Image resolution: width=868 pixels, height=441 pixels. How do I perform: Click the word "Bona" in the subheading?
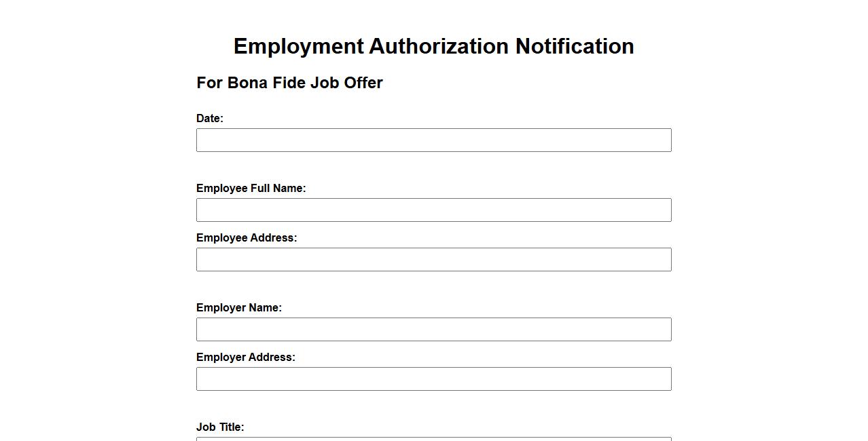click(x=247, y=83)
